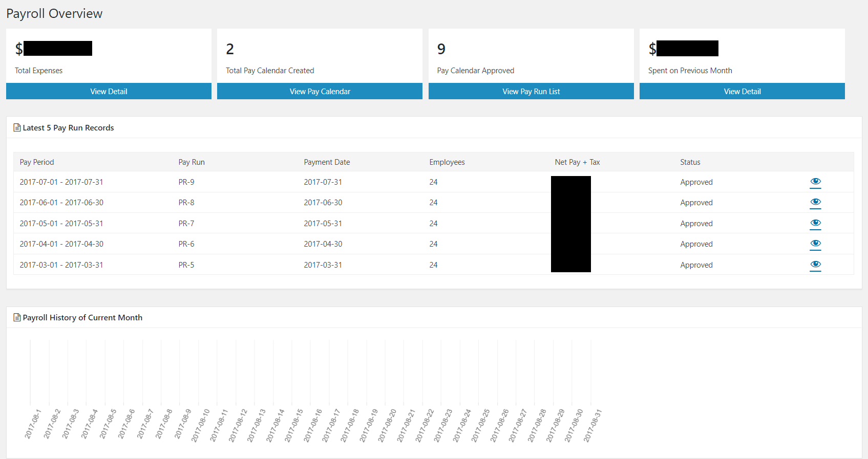The width and height of the screenshot is (868, 459).
Task: Open View Detail under Spent on Previous Month
Action: (x=742, y=91)
